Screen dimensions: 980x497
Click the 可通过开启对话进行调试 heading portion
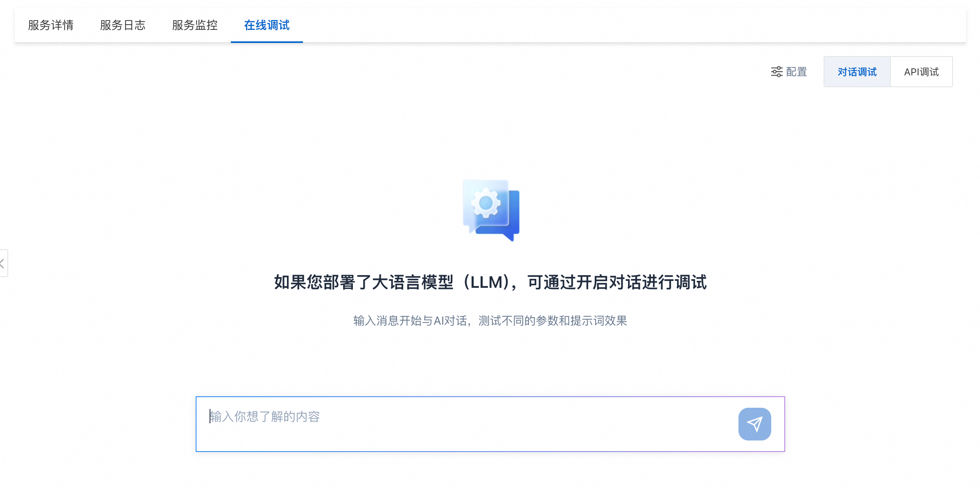[617, 282]
